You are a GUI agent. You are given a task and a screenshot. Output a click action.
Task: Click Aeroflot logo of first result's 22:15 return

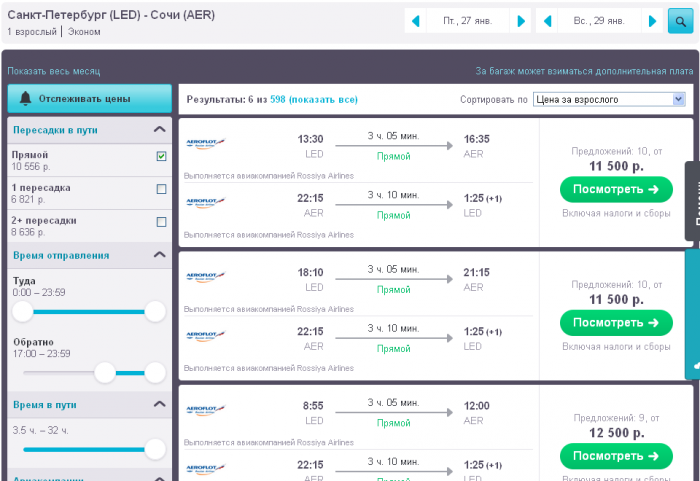[205, 202]
